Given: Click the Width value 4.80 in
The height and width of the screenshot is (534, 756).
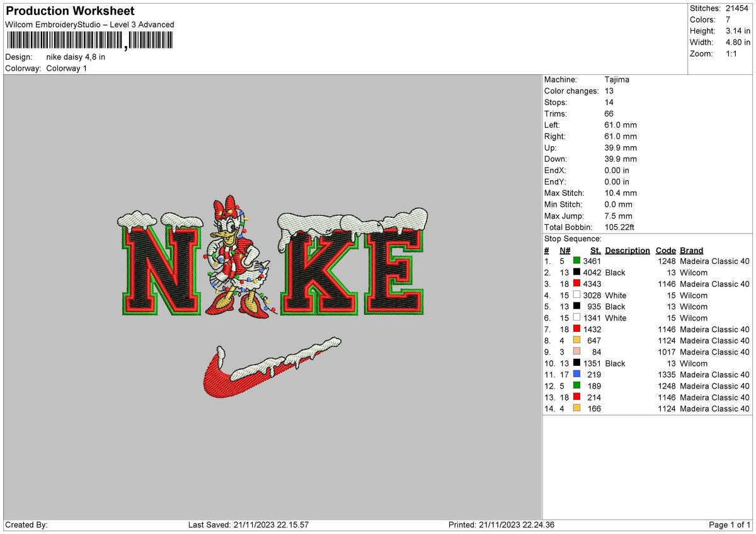Looking at the screenshot, I should (738, 42).
